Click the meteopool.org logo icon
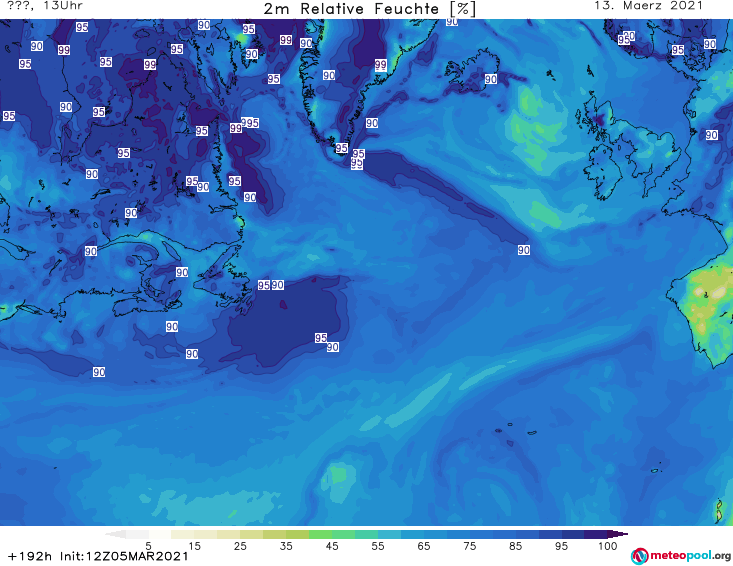 639,556
